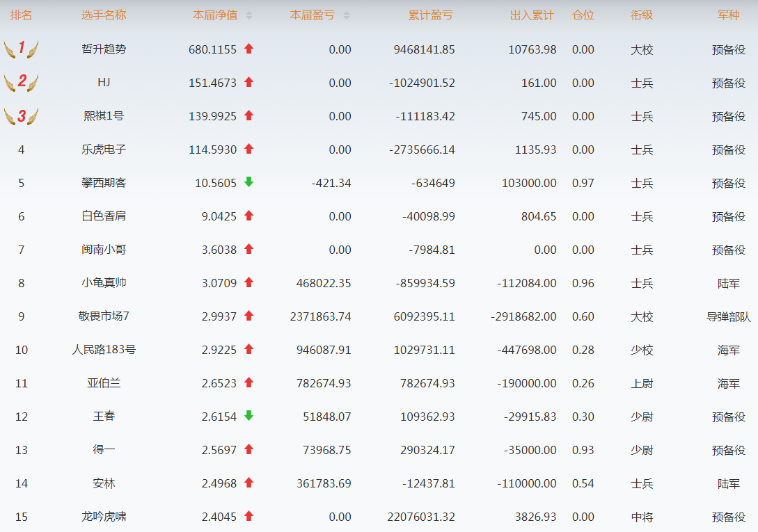
Task: Click net value 680.1155
Action: 213,49
